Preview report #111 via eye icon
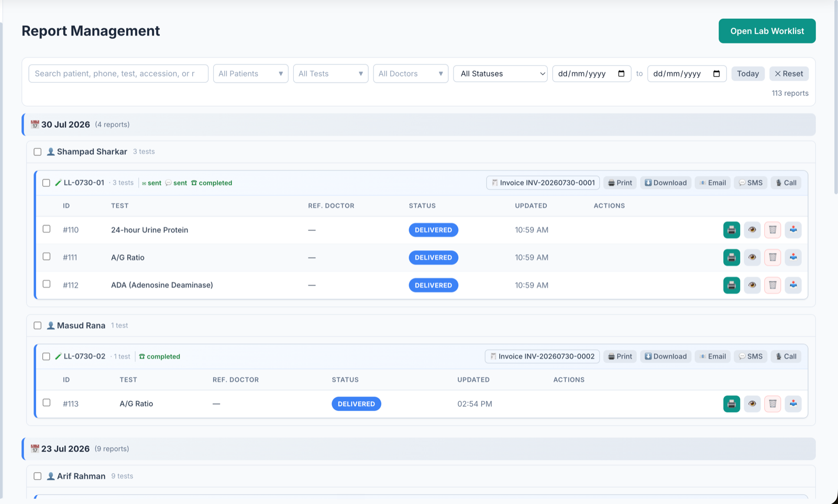Screen dimensions: 838x504 pyautogui.click(x=752, y=257)
